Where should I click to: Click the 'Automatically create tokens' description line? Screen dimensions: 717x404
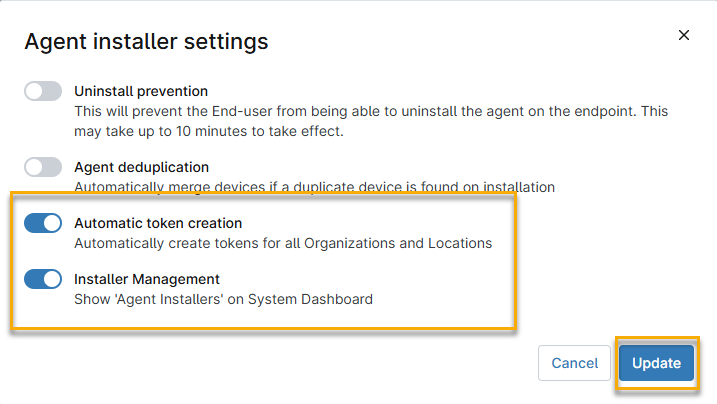click(x=283, y=242)
